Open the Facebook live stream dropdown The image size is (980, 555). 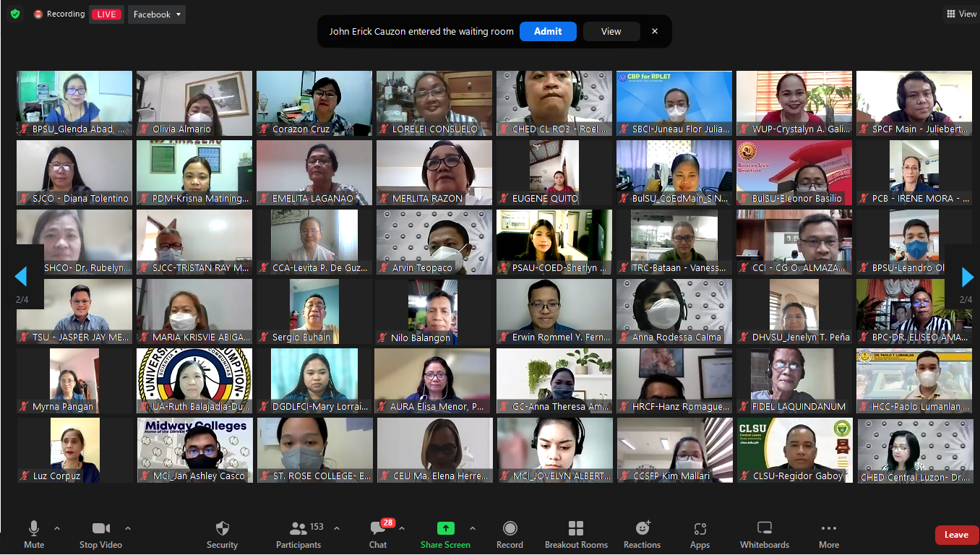(157, 14)
